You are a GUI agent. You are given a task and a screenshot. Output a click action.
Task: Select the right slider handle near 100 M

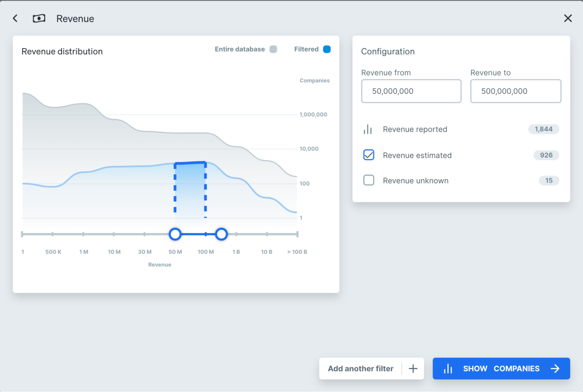[221, 234]
